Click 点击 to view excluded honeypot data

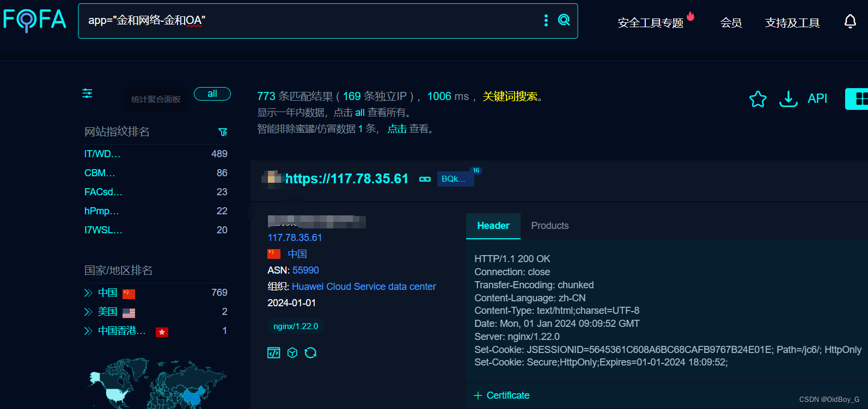click(397, 129)
